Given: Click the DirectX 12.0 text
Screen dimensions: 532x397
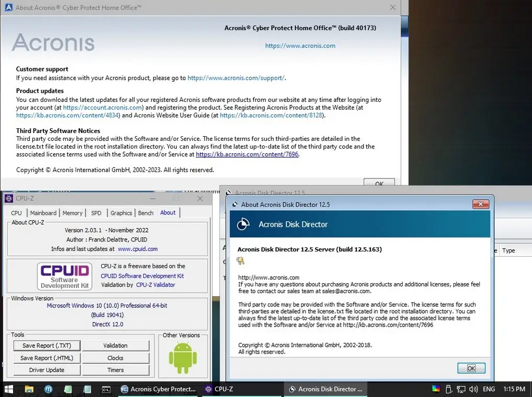Looking at the screenshot, I should (x=107, y=324).
